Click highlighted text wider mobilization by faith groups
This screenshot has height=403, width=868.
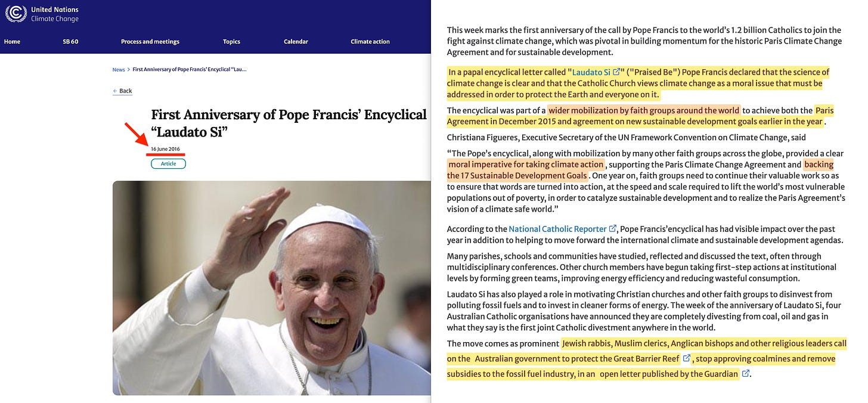click(x=644, y=110)
